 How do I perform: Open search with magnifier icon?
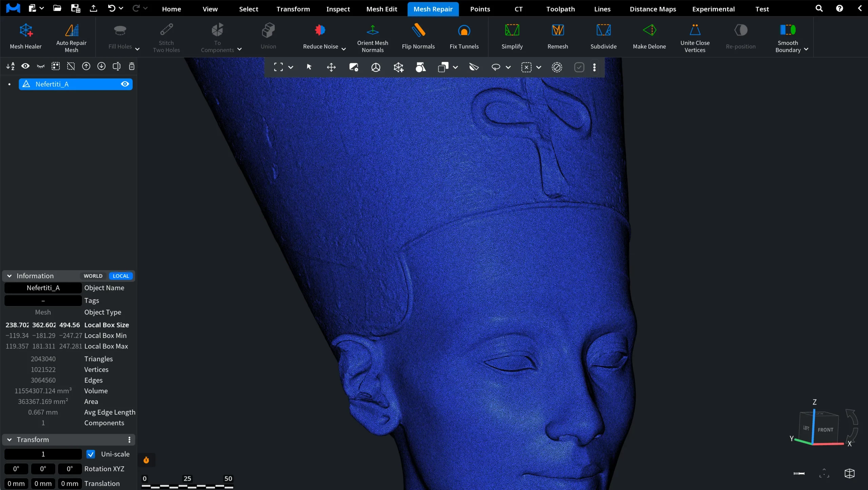819,8
